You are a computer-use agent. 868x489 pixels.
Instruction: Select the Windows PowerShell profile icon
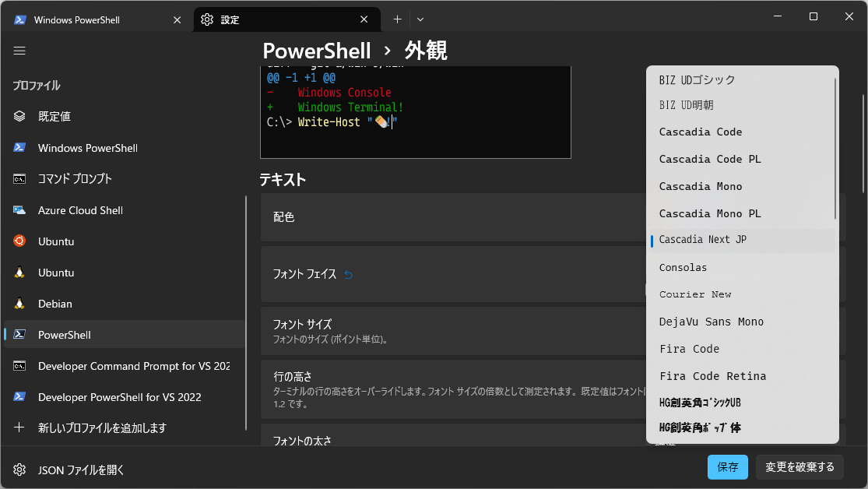coord(19,147)
